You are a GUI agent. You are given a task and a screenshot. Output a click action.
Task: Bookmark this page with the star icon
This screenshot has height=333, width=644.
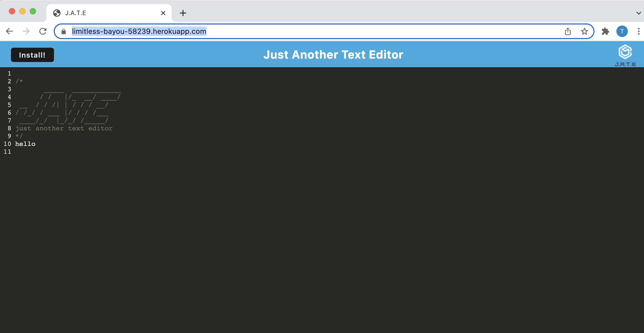tap(584, 31)
